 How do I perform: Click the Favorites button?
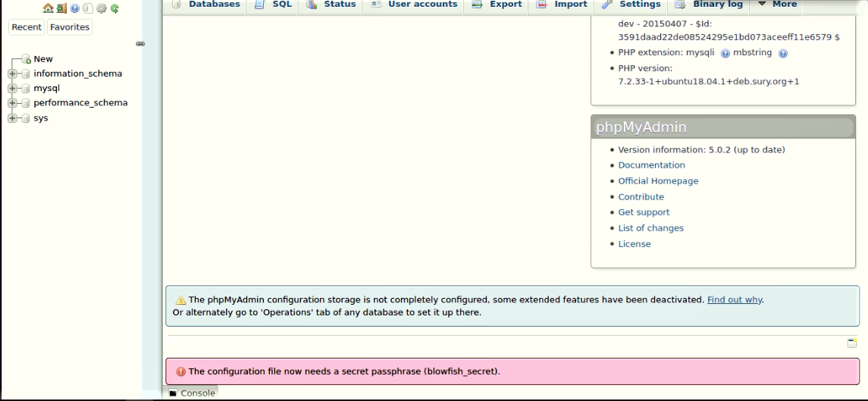point(70,27)
